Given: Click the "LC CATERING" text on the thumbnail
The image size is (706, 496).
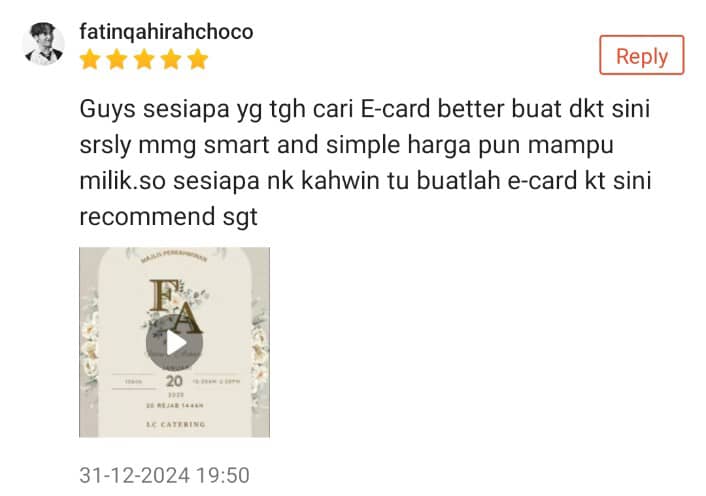Looking at the screenshot, I should pyautogui.click(x=176, y=424).
